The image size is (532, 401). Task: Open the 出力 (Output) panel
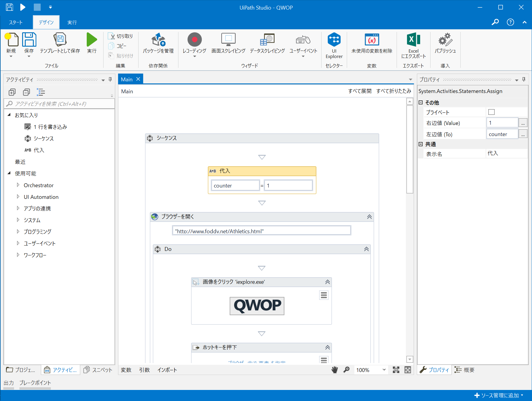(x=9, y=383)
